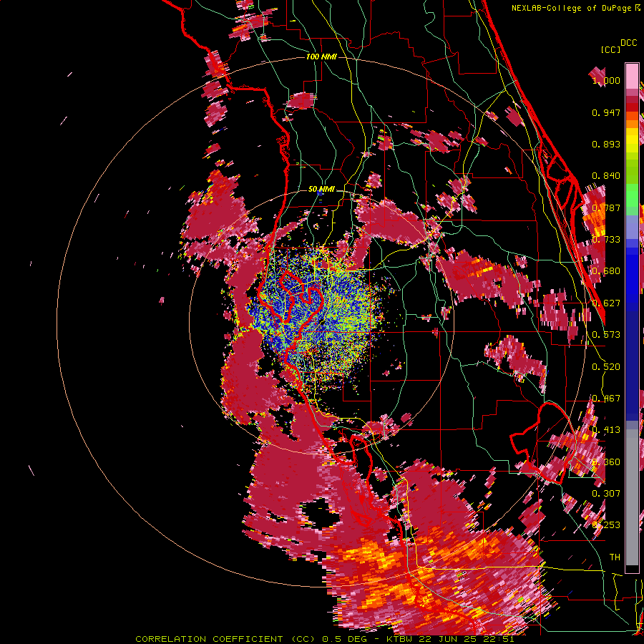This screenshot has height=644, width=644.
Task: Click the 0.840 scale value
Action: click(x=606, y=176)
